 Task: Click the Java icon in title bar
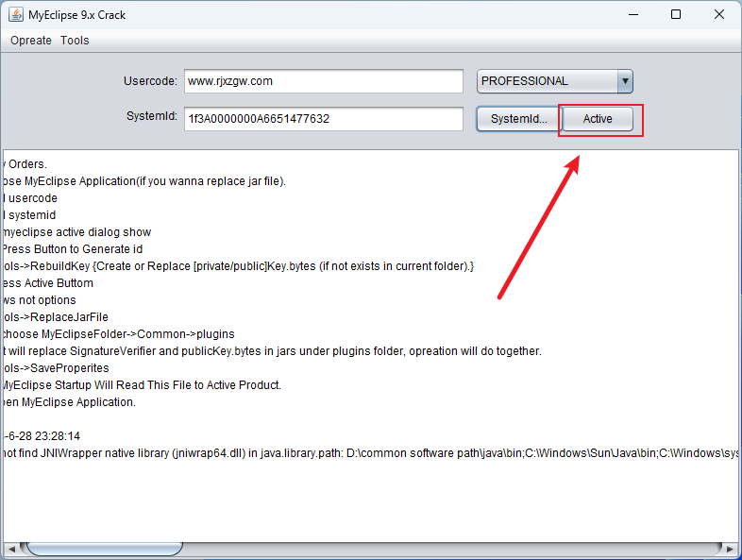pyautogui.click(x=16, y=15)
